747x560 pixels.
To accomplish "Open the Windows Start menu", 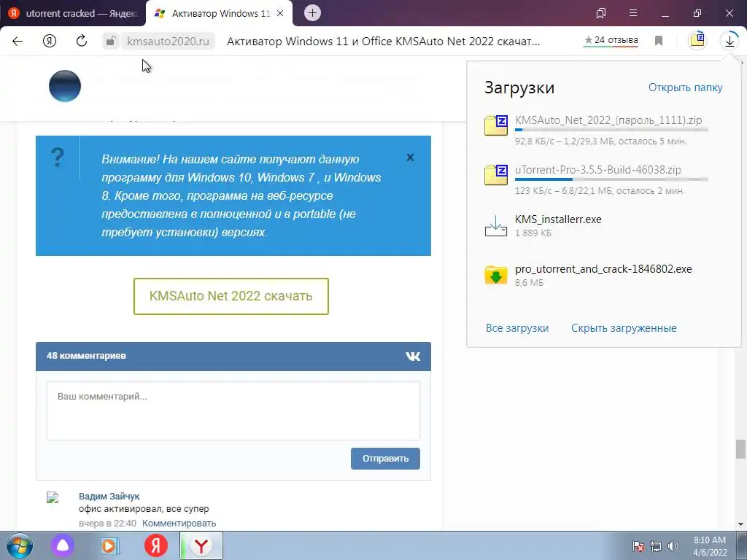I will (x=18, y=545).
